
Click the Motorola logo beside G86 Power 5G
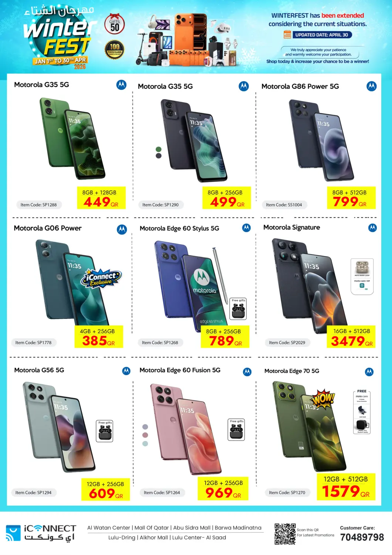click(x=371, y=86)
